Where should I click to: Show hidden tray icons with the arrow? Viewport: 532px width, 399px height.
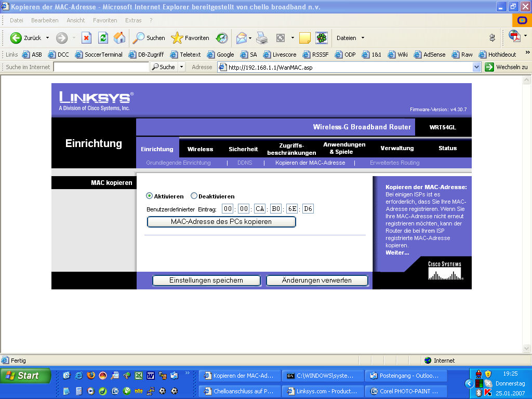click(469, 384)
